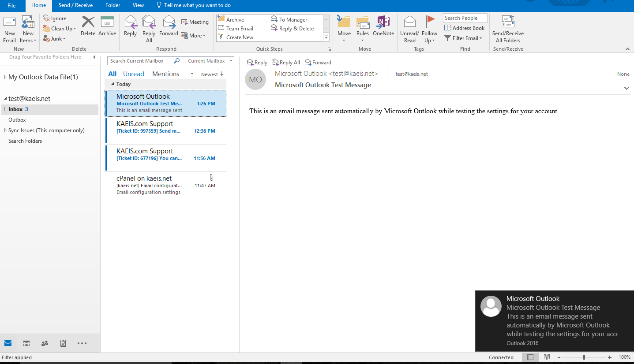The height and width of the screenshot is (364, 634).
Task: Click Reply All in reading pane
Action: 286,63
